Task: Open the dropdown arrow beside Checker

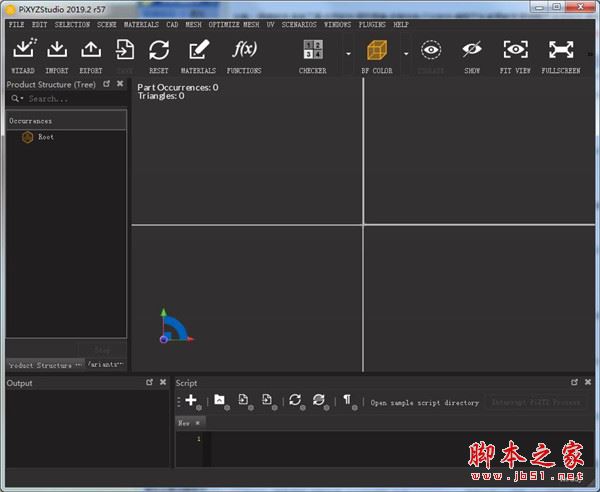Action: tap(348, 54)
